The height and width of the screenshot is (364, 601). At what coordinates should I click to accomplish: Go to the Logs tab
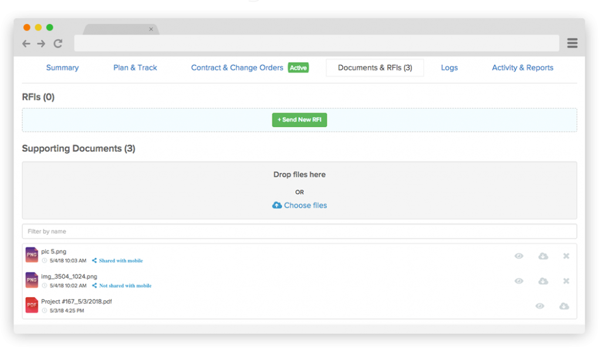tap(449, 68)
